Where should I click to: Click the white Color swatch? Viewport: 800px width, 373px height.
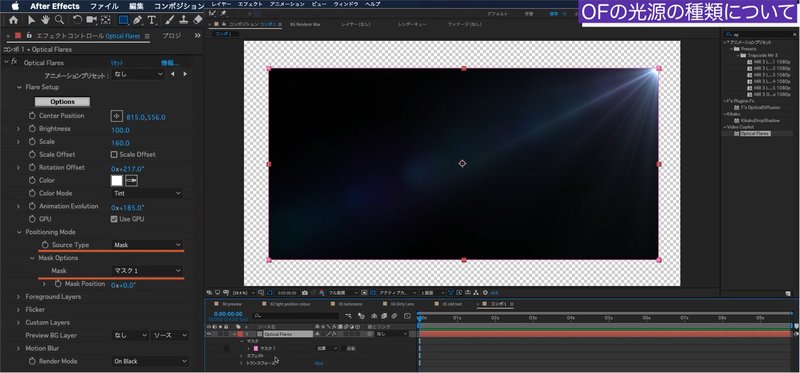click(x=117, y=181)
